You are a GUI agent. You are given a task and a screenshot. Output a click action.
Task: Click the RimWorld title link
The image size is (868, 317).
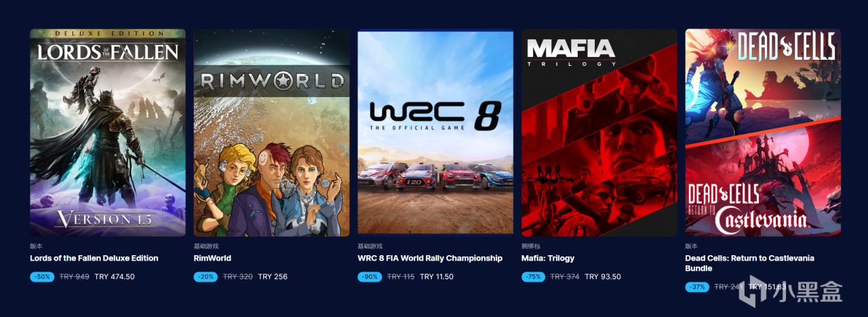tap(212, 259)
